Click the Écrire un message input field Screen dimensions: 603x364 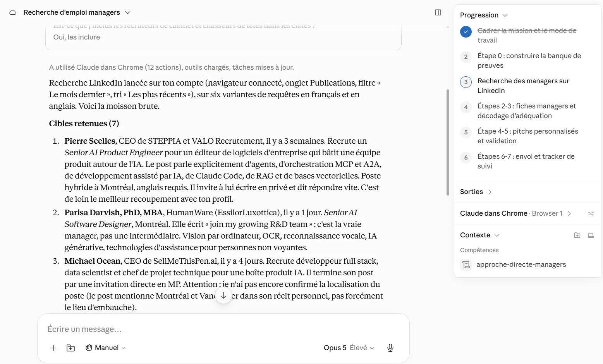(x=223, y=329)
